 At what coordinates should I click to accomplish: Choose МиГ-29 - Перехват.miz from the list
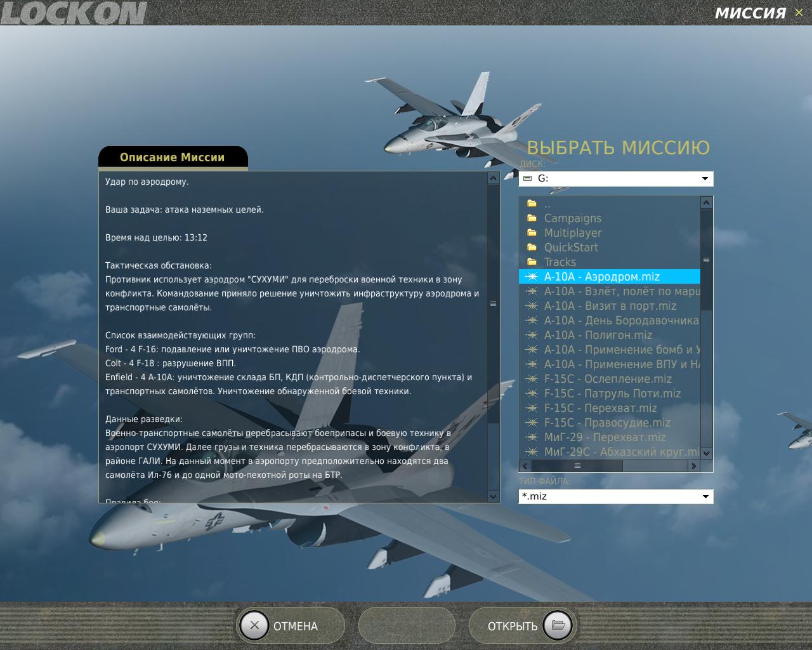tap(605, 437)
